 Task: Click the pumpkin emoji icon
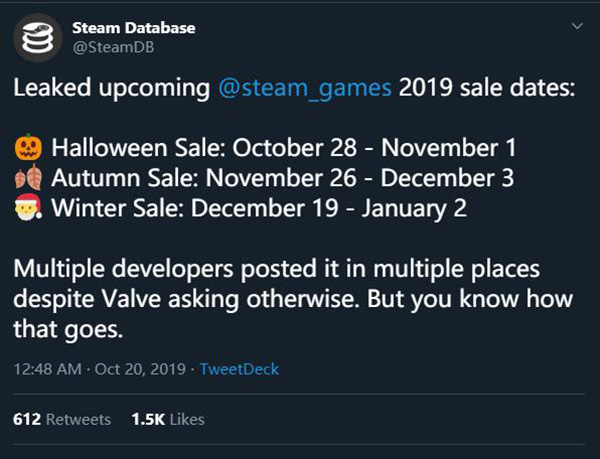click(29, 149)
